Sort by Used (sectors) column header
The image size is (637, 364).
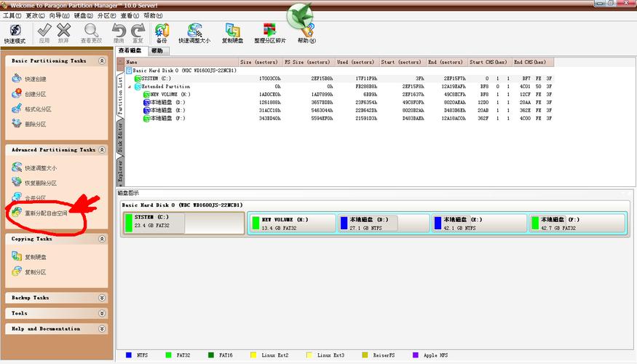357,62
